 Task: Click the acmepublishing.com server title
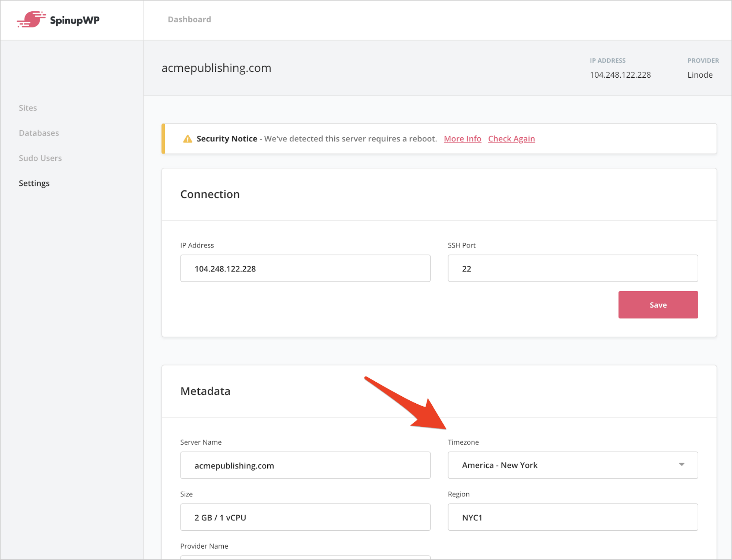pyautogui.click(x=216, y=68)
